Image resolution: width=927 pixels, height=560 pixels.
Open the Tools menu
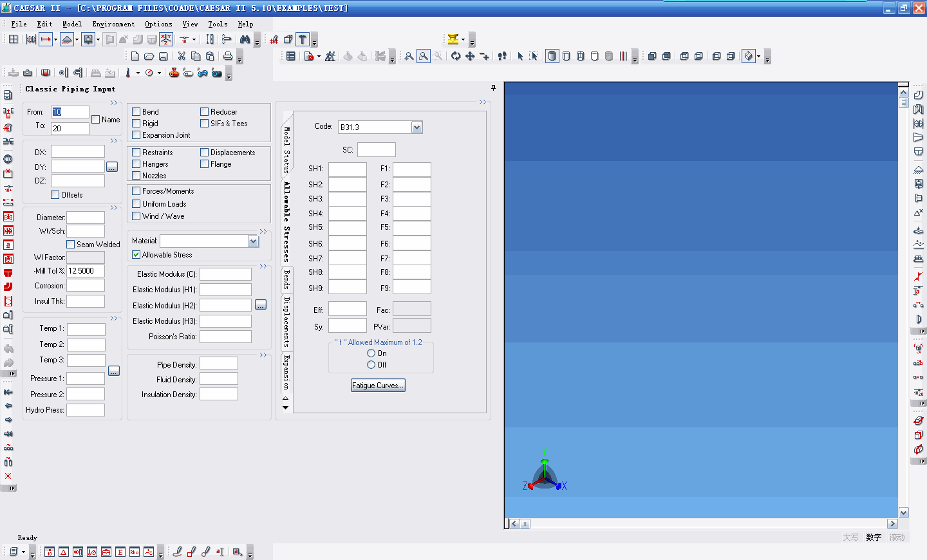(x=218, y=24)
